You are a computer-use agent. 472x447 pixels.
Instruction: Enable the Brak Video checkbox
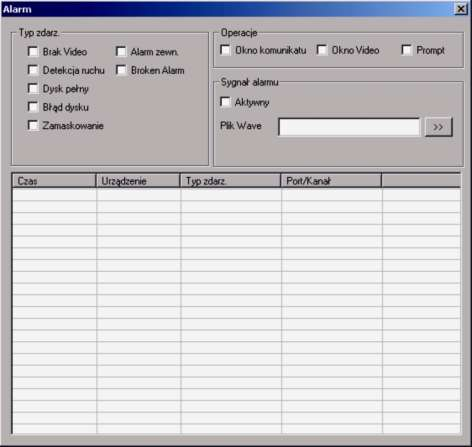click(x=33, y=52)
